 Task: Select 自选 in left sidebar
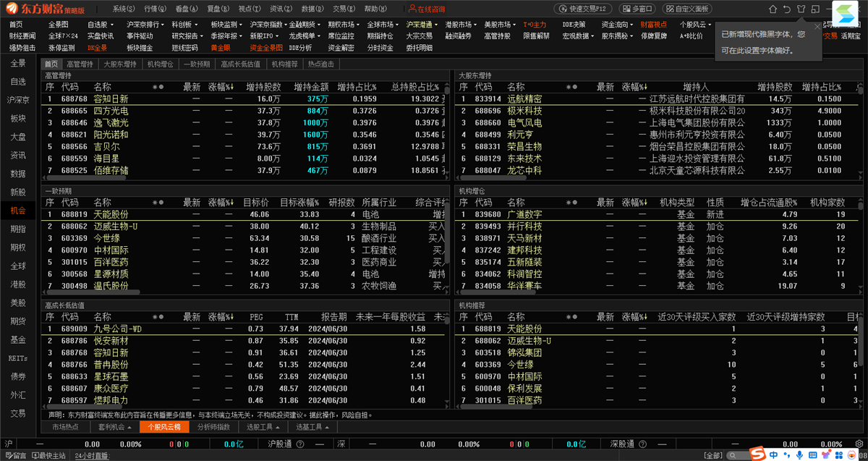pos(18,82)
